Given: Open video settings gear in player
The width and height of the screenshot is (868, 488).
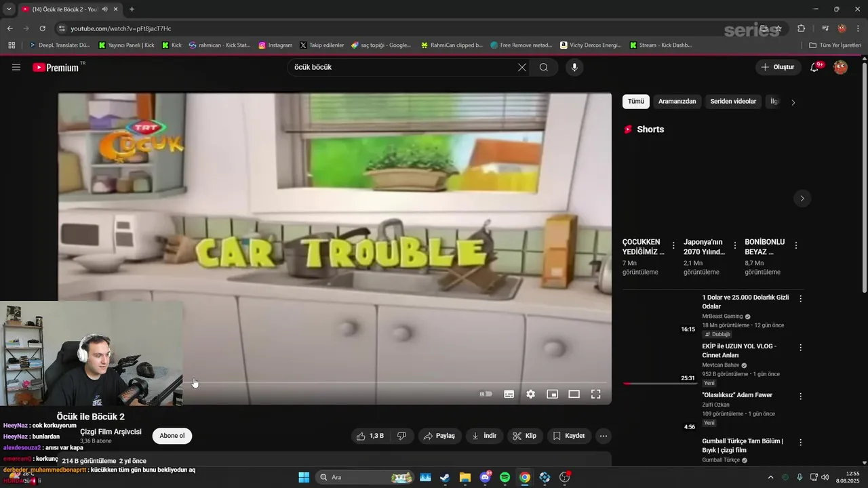Looking at the screenshot, I should click(530, 394).
